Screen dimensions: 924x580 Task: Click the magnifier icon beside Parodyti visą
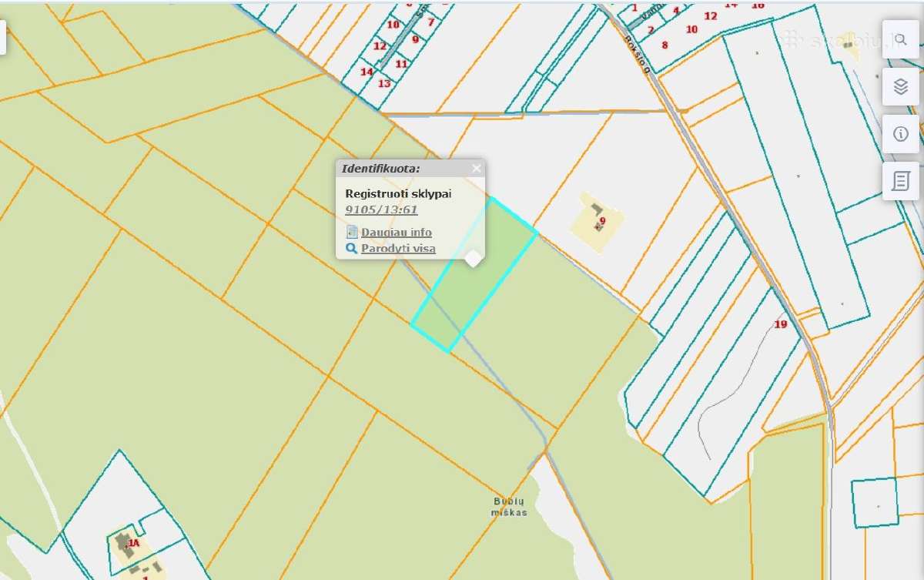pos(352,248)
